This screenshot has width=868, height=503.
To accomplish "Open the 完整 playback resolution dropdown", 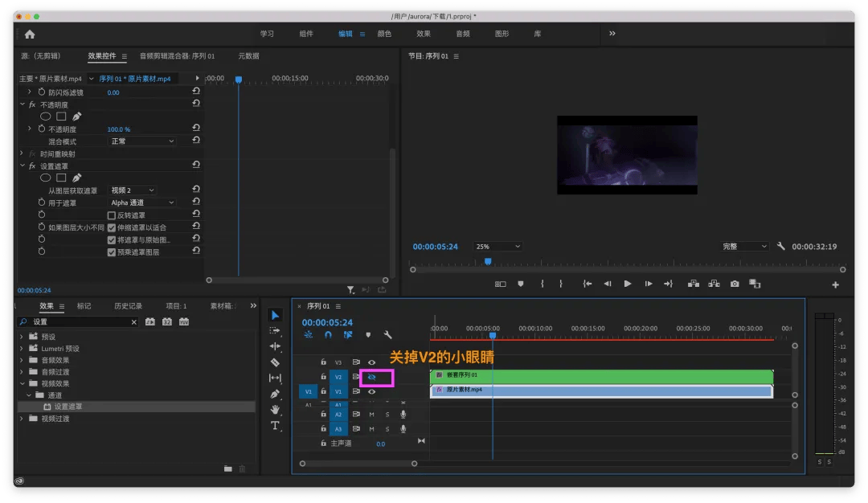I will point(744,246).
